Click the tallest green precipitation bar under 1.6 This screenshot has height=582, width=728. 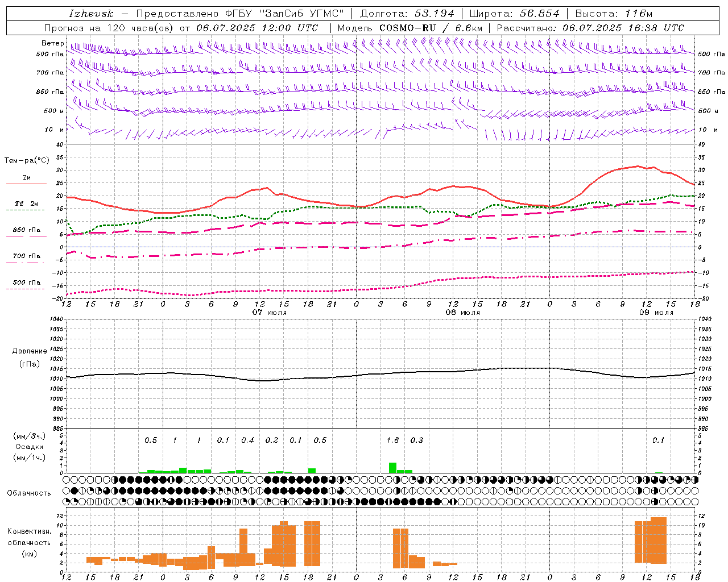click(392, 468)
